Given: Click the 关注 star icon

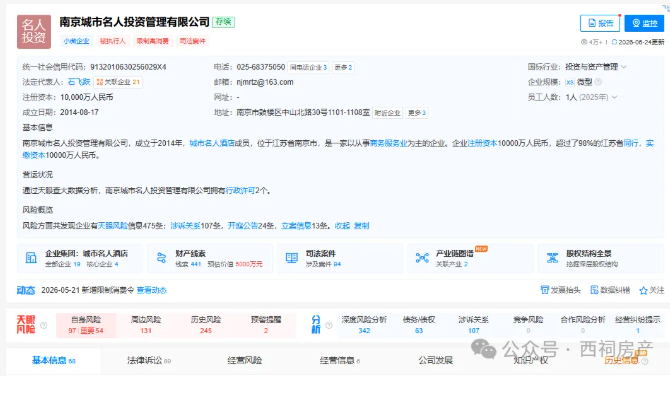Looking at the screenshot, I should [644, 290].
